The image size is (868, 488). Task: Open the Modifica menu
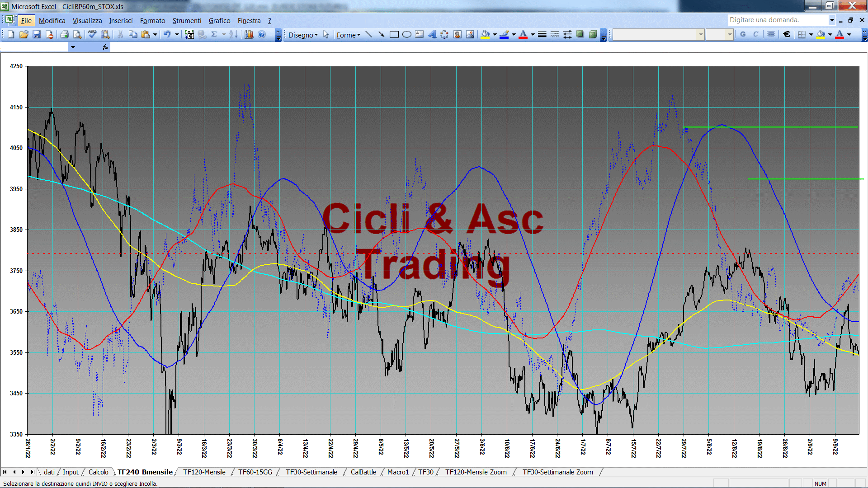coord(52,21)
